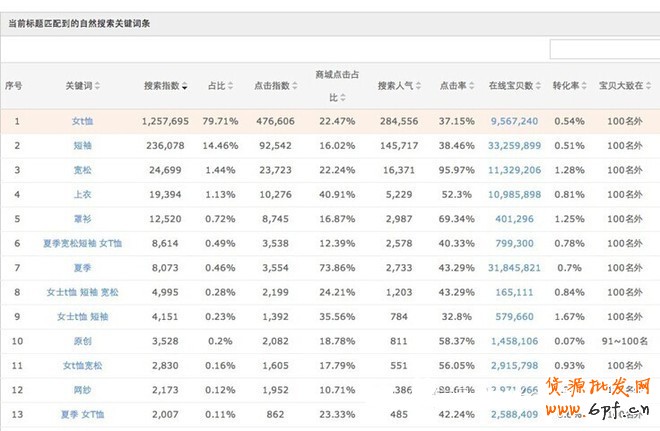Click the 9,567,240 online items link

coord(514,121)
